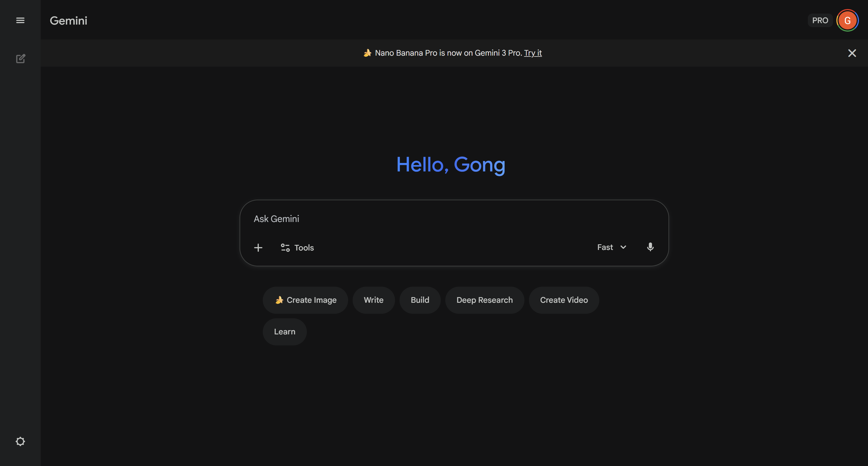
Task: Pick the Build suggestion chip
Action: point(420,300)
